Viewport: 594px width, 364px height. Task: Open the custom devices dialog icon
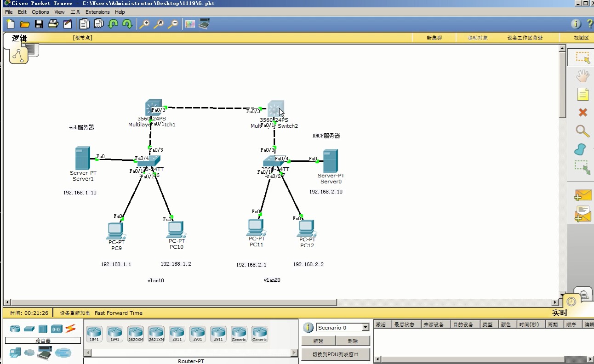204,24
